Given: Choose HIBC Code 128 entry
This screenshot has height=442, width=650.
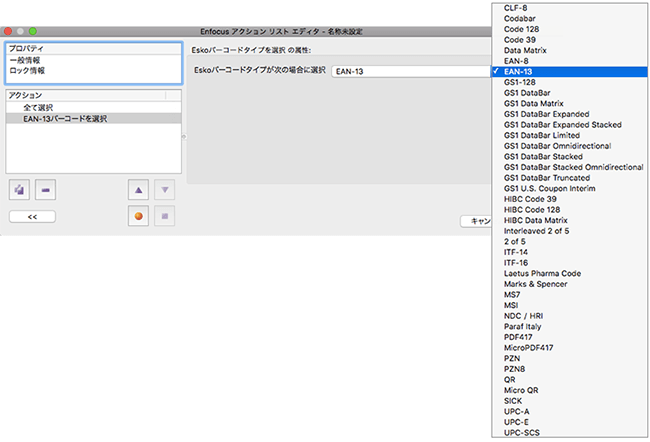Looking at the screenshot, I should 570,210.
